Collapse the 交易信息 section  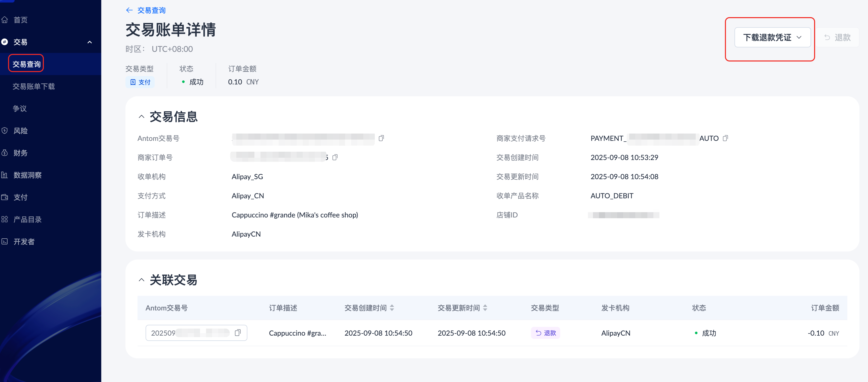click(142, 117)
